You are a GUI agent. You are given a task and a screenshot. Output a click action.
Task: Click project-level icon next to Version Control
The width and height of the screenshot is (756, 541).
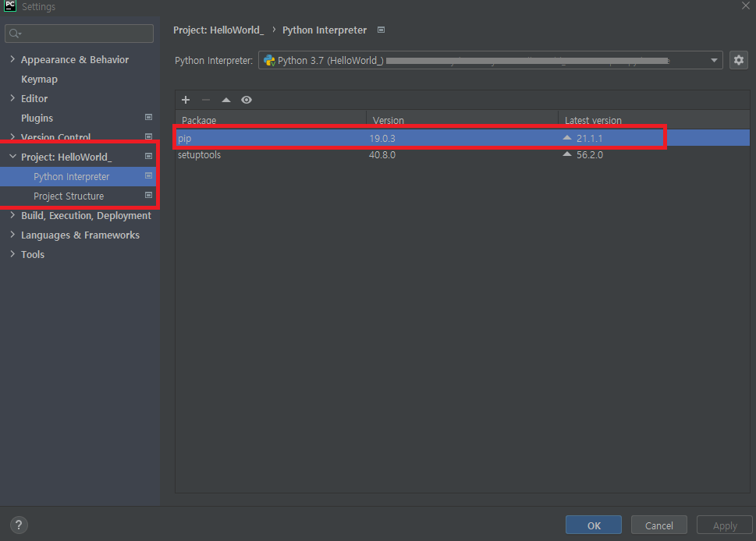pos(148,137)
